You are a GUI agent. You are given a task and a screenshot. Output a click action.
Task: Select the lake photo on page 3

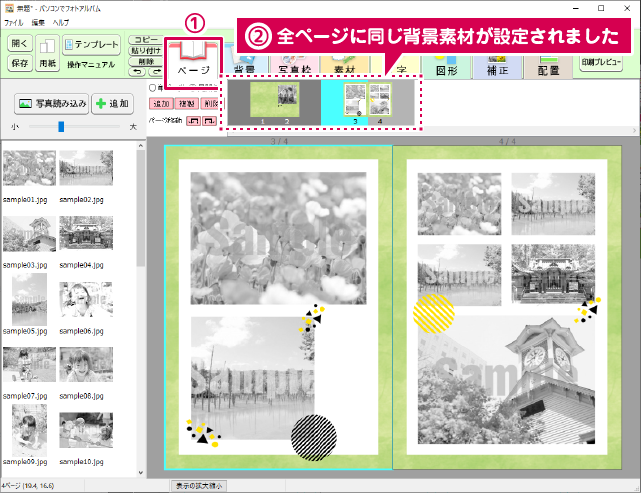253,378
